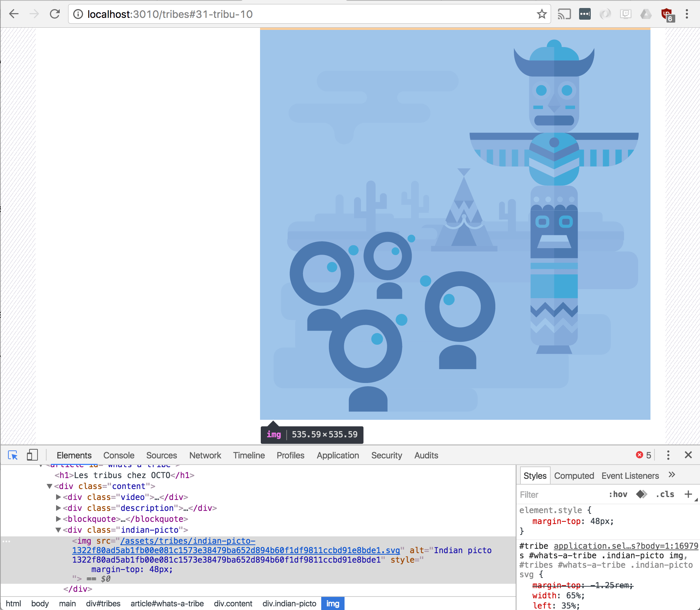Switch to the Console tab

point(119,455)
